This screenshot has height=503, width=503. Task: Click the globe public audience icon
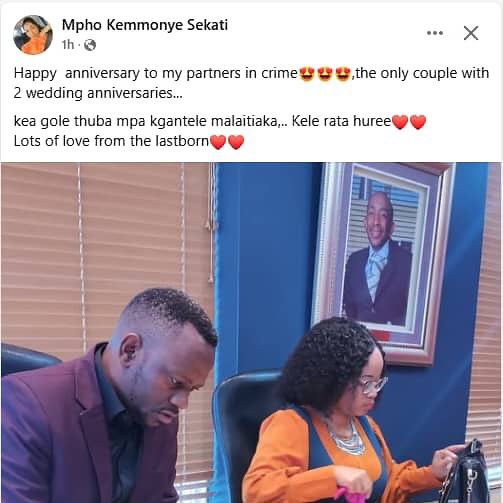pyautogui.click(x=90, y=45)
